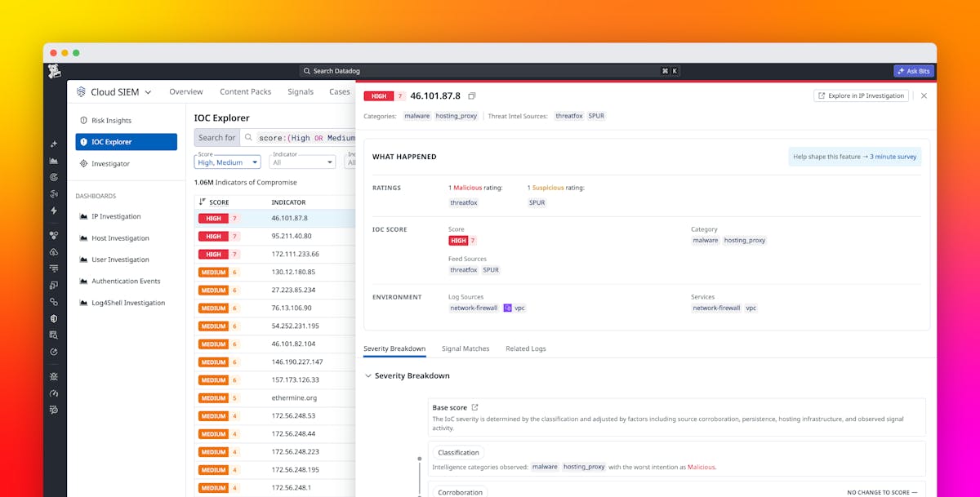
Task: Open the Base score external link icon
Action: [477, 406]
